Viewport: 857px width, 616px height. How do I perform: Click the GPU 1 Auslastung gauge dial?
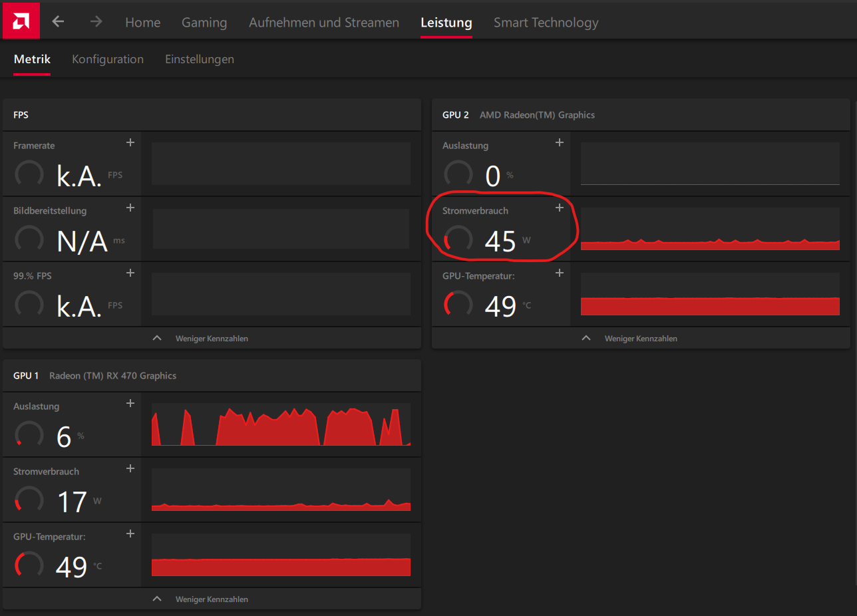[x=29, y=435]
